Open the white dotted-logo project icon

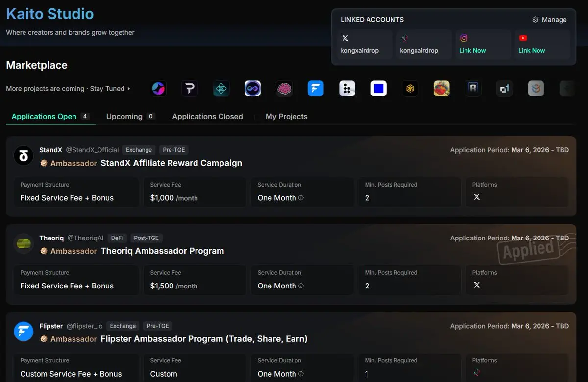click(347, 89)
